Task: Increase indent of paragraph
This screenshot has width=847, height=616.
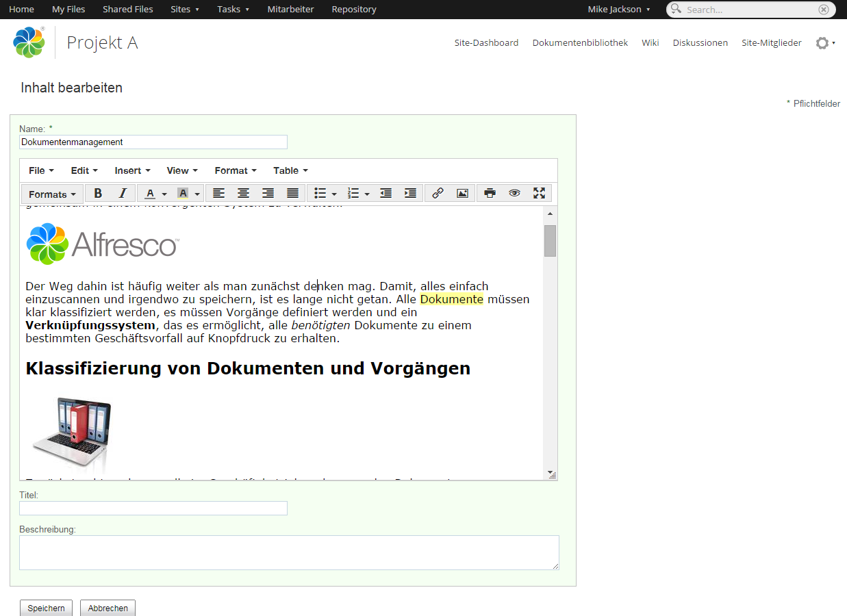Action: [410, 194]
